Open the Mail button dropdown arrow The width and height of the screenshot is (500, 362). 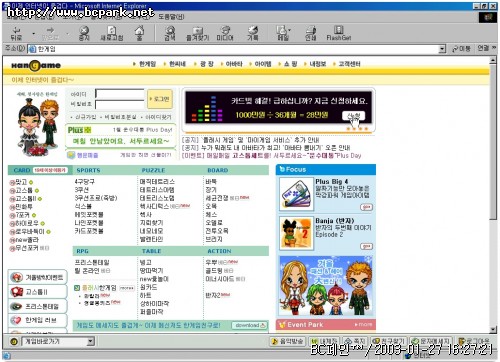(289, 30)
